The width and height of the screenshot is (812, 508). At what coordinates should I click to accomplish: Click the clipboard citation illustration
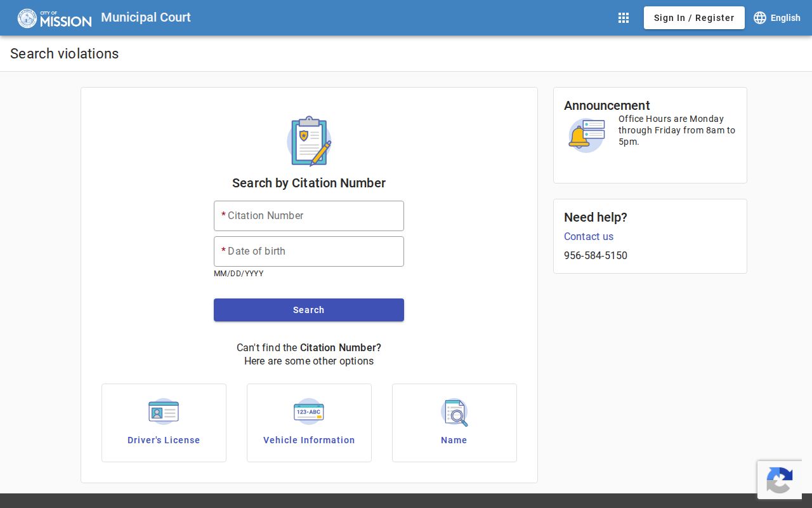pyautogui.click(x=309, y=141)
